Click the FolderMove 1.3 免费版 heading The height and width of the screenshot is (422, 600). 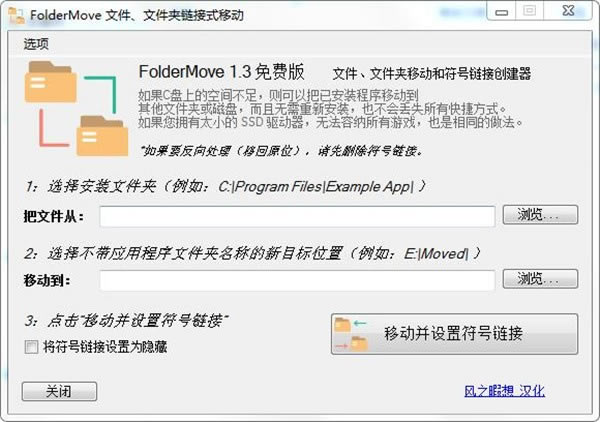point(222,72)
